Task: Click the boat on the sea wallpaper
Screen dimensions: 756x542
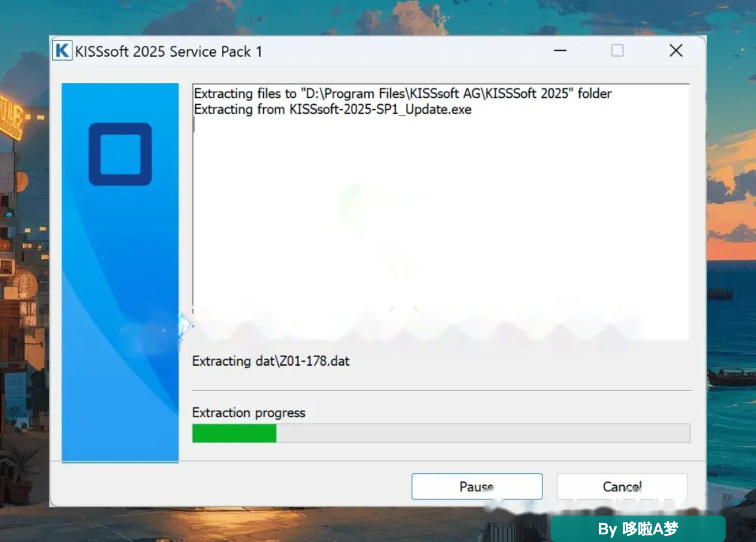Action: [731, 377]
